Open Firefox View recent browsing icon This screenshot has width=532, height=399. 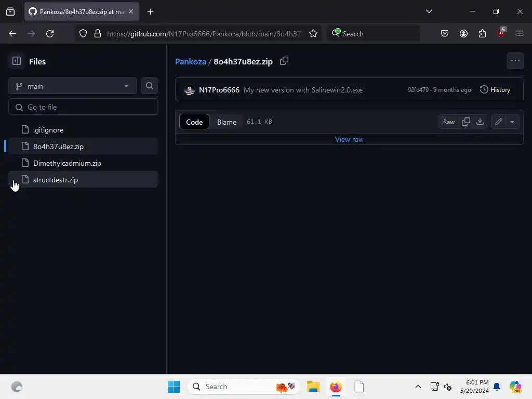pyautogui.click(x=10, y=12)
